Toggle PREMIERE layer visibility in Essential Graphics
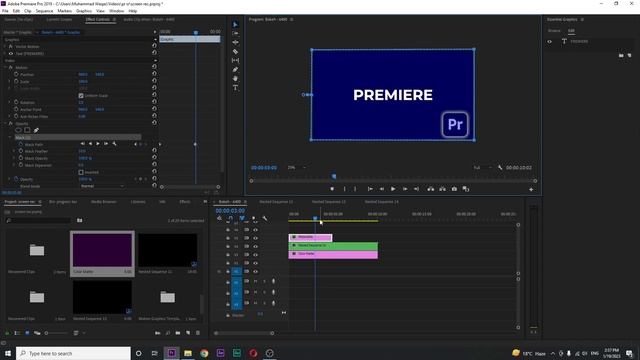 [550, 42]
